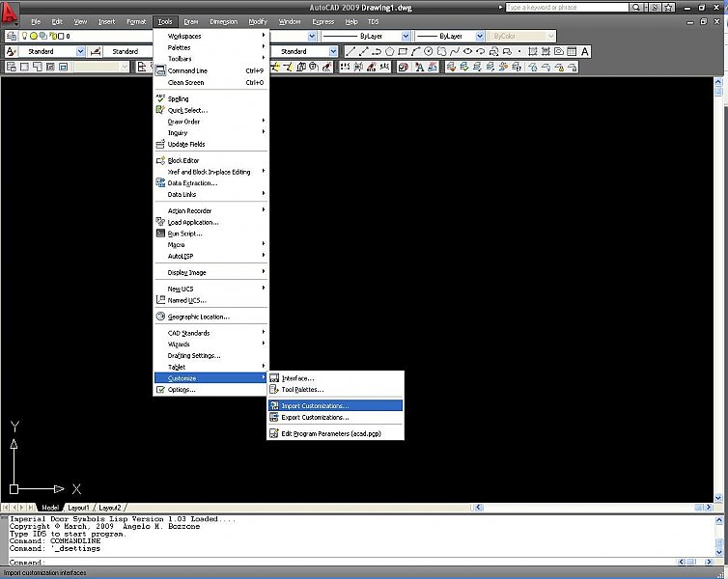Open the text style Standard dropdown
The height and width of the screenshot is (579, 728).
pos(80,51)
